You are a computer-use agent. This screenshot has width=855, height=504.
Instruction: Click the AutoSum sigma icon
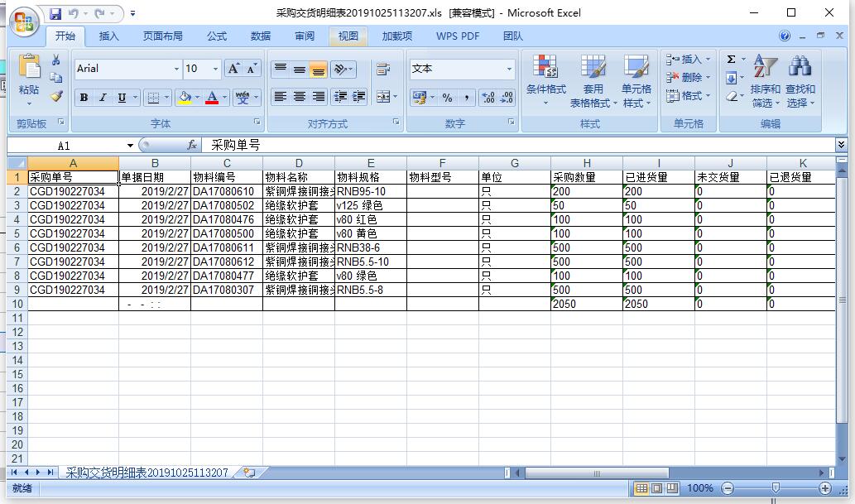[731, 60]
